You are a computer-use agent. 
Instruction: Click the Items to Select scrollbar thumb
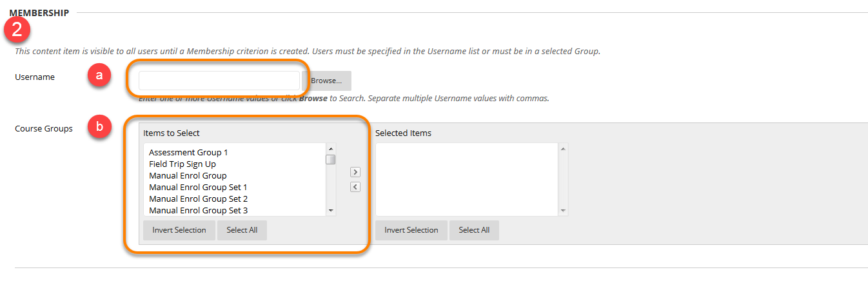pyautogui.click(x=331, y=160)
